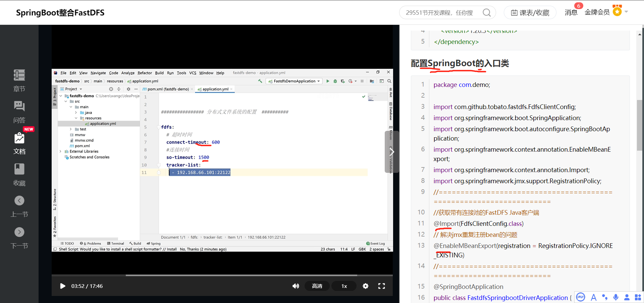Mute the video with the volume icon

296,286
